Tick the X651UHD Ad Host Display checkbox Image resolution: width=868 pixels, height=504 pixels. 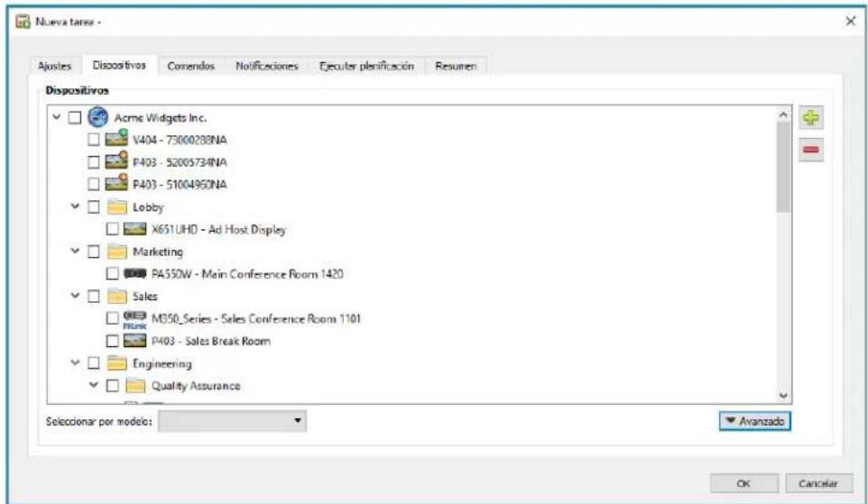pyautogui.click(x=113, y=229)
